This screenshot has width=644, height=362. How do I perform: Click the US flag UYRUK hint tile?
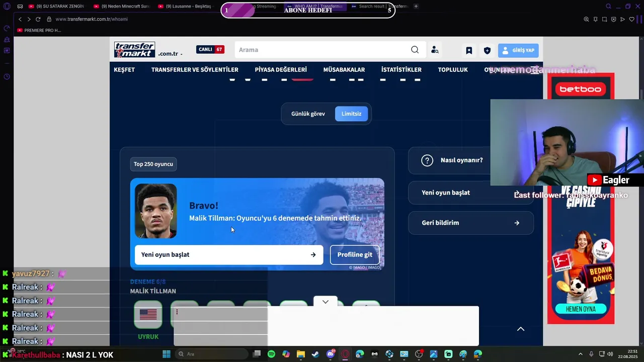[148, 315]
